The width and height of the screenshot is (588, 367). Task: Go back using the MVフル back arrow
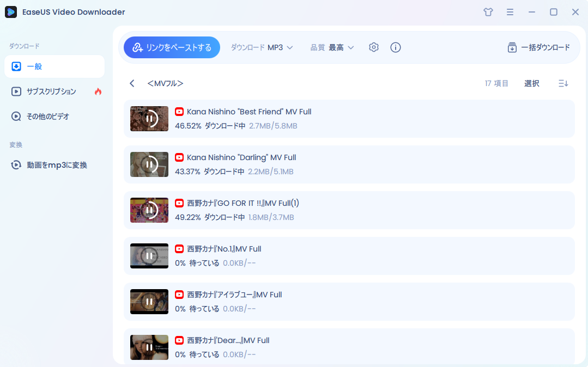[131, 83]
